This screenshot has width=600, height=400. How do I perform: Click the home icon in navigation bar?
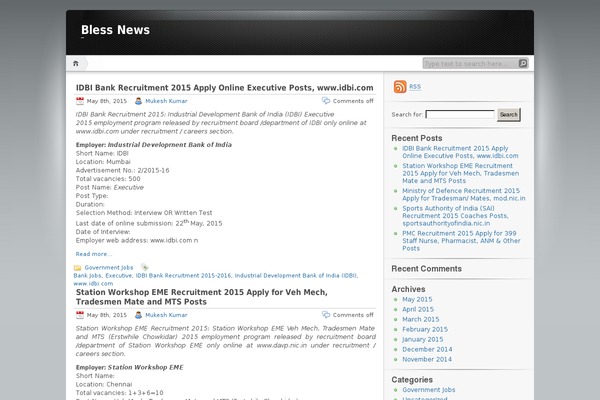click(x=76, y=64)
